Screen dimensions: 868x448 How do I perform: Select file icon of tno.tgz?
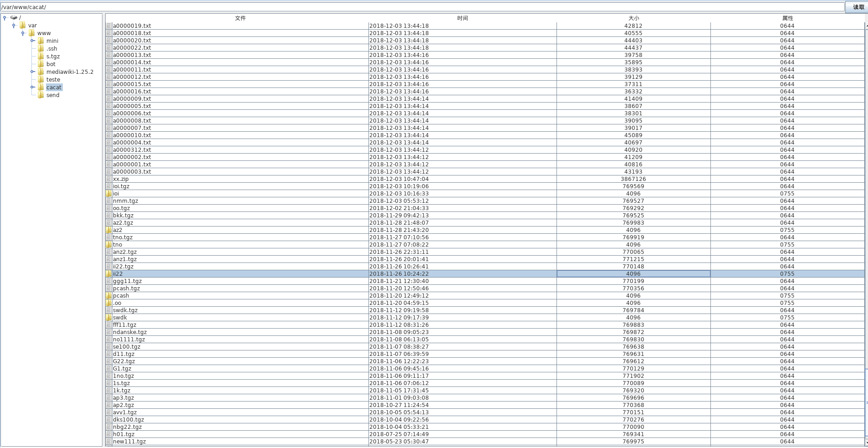109,237
